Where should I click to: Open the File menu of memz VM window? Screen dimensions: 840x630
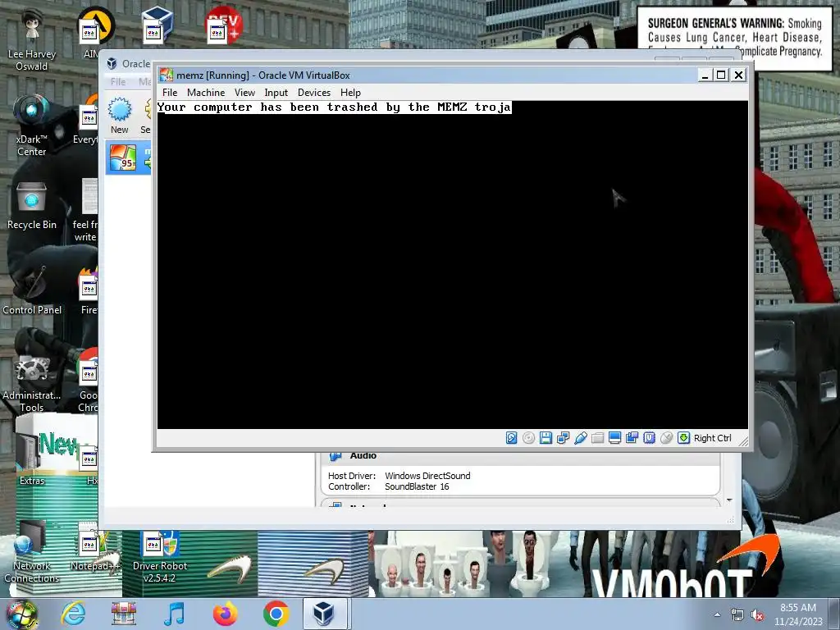[170, 93]
